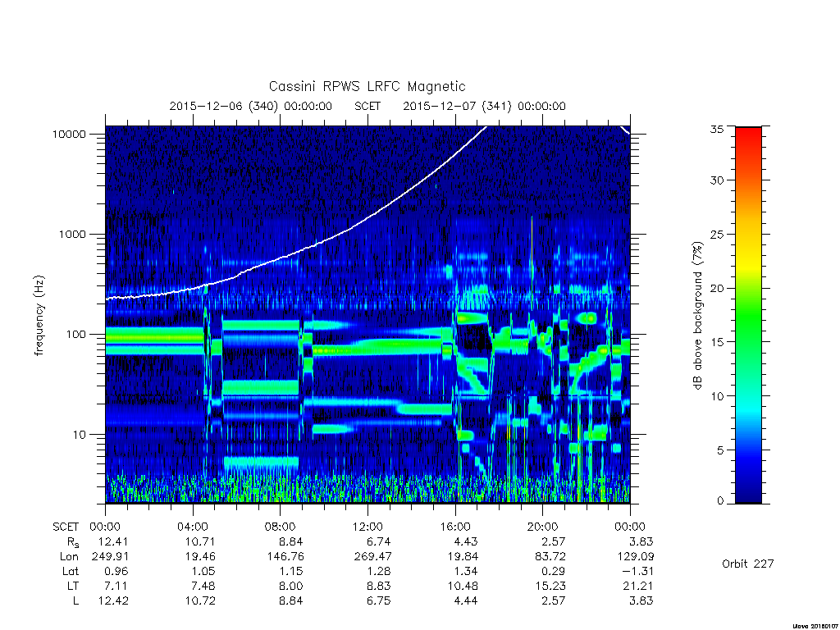The image size is (840, 630).
Task: Click the 'Rs' row label
Action: point(73,542)
